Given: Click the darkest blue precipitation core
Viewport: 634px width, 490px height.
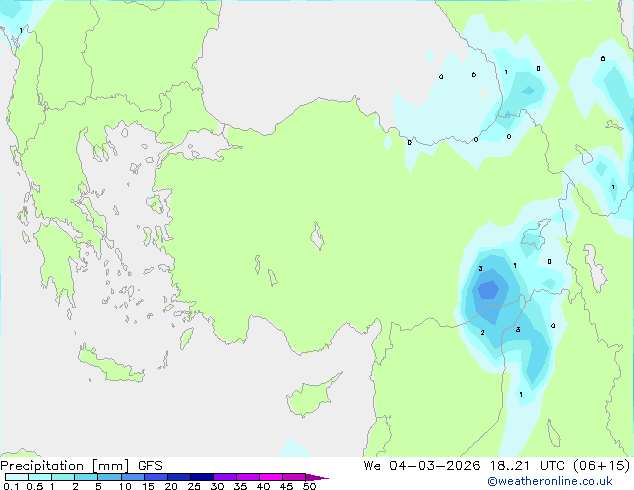Looking at the screenshot, I should [488, 290].
